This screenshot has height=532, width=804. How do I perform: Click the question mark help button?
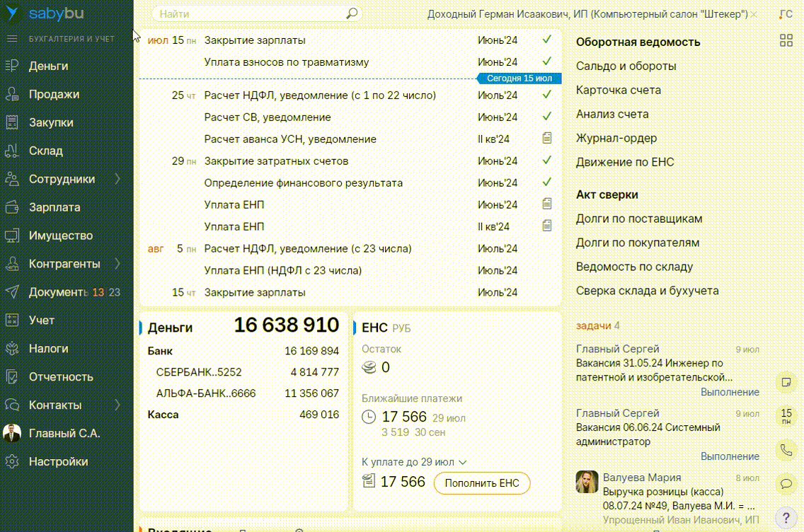[786, 516]
